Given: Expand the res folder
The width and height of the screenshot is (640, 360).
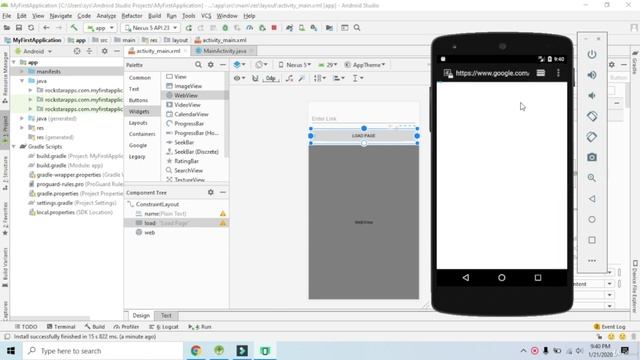Looking at the screenshot, I should click(x=22, y=128).
